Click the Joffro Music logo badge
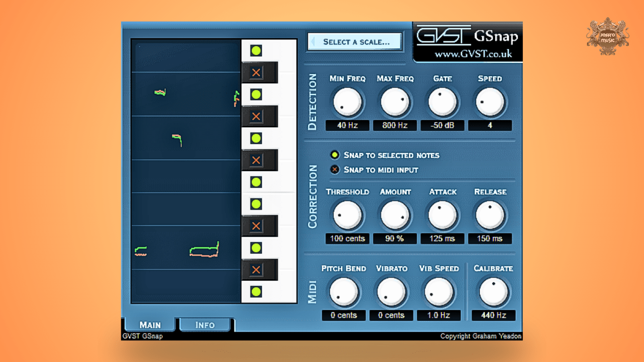This screenshot has width=644, height=362. pos(608,36)
